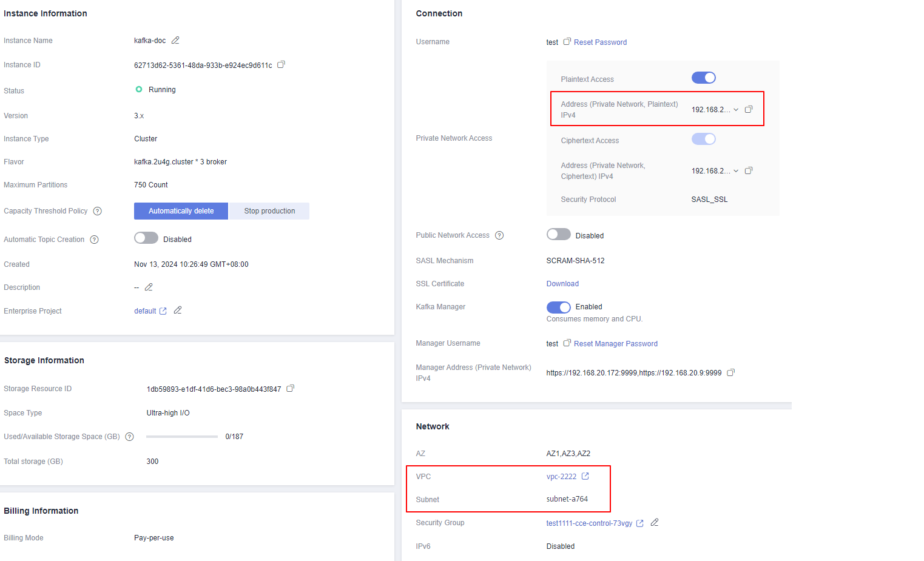
Task: Click the created date Nov 13, 2024
Action: (x=191, y=264)
